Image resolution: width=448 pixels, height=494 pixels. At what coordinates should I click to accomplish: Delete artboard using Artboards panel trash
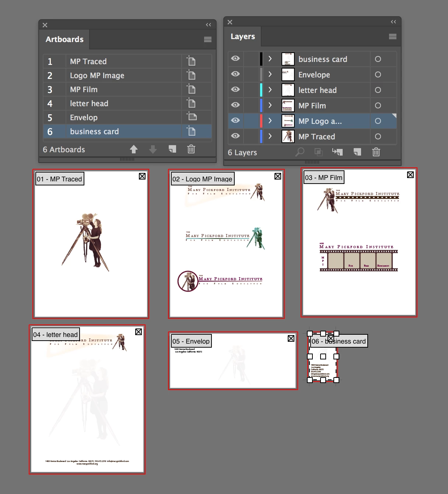[x=191, y=149]
